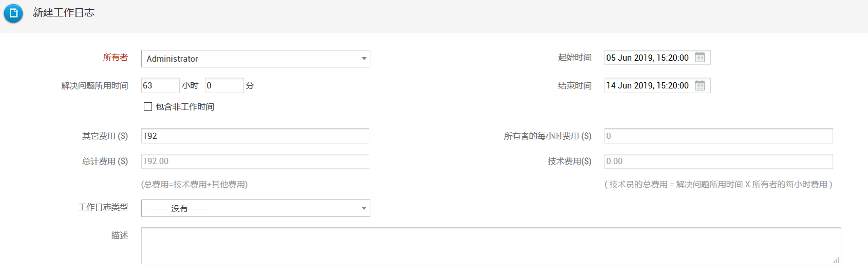Click the 解决问题所用时间 label
Screen dimensions: 868x271
click(95, 85)
